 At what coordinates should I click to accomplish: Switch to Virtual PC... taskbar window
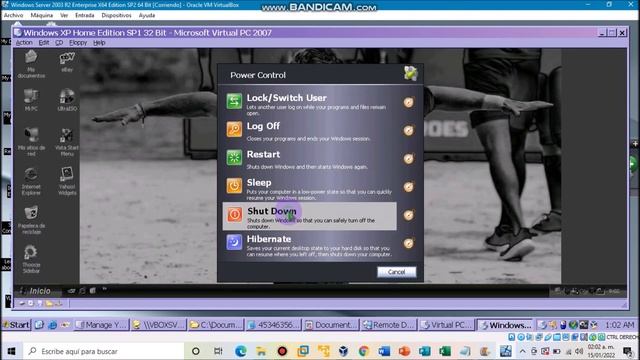[x=447, y=325]
